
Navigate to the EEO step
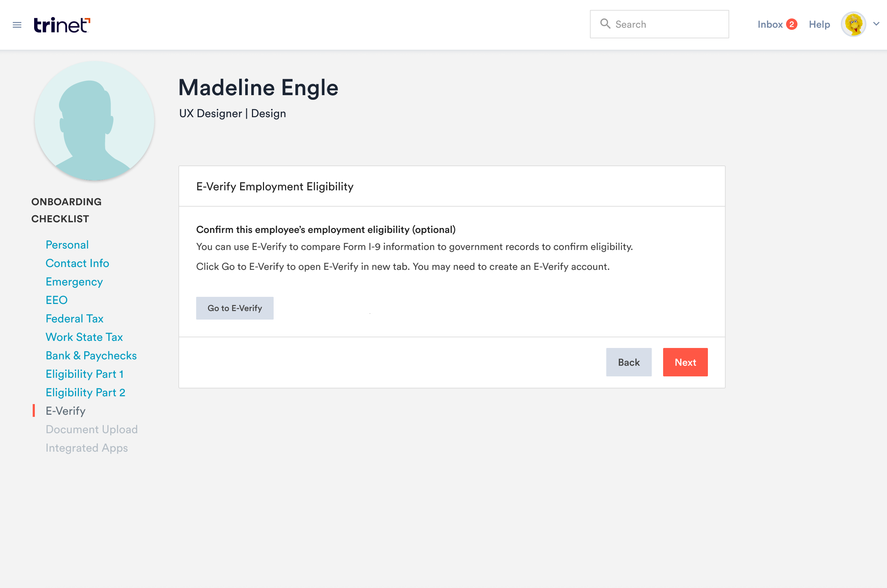pos(57,300)
